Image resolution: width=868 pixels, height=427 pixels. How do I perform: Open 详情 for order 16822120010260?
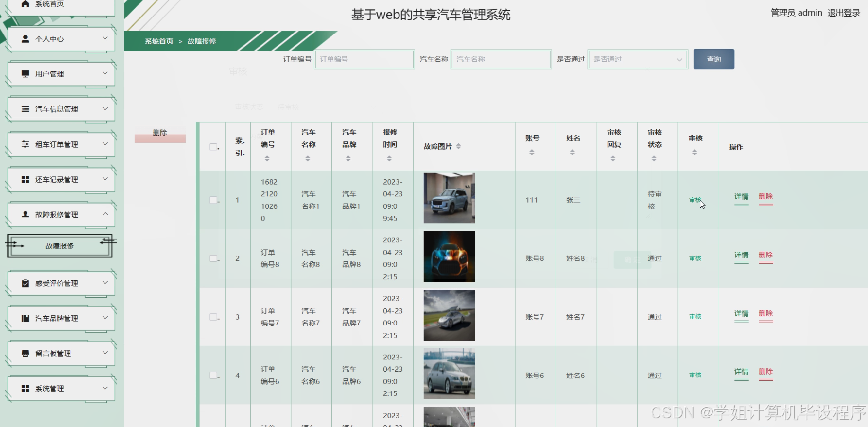pyautogui.click(x=741, y=197)
